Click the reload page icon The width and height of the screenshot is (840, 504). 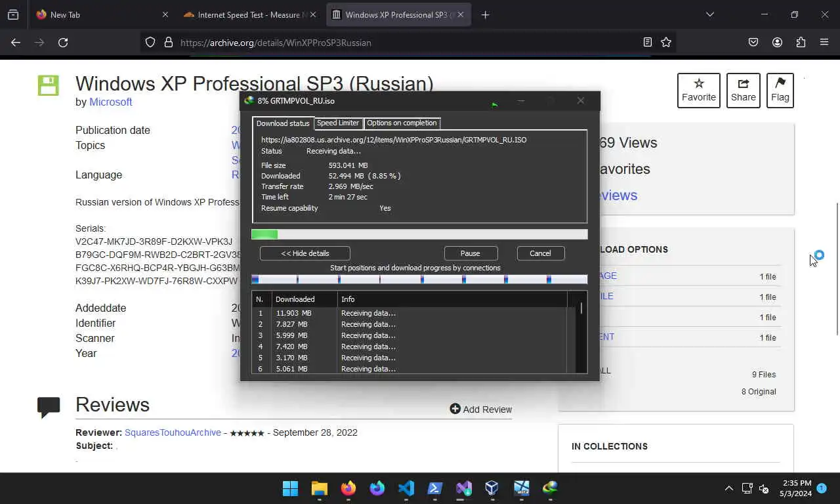(x=63, y=42)
